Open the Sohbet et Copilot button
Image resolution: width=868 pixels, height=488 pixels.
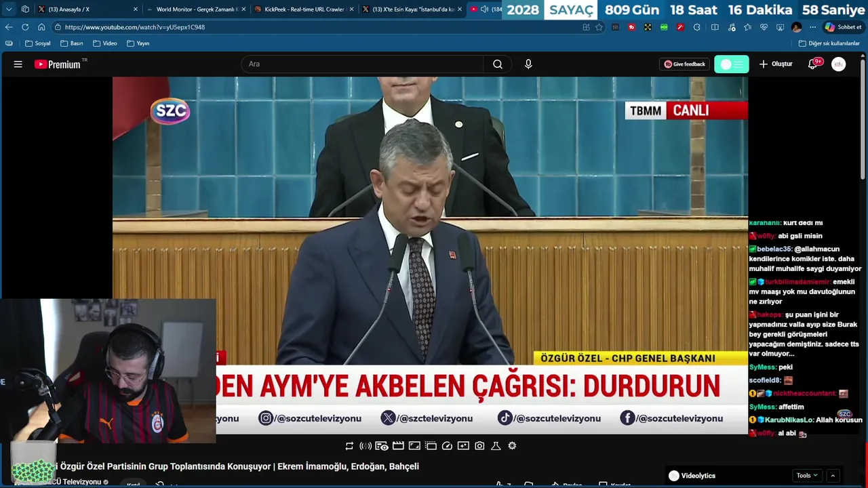coord(843,27)
